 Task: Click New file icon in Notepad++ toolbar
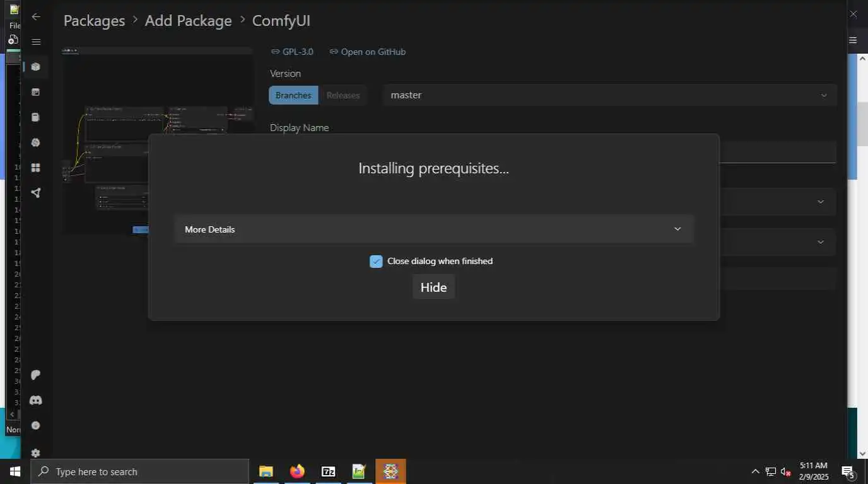click(13, 39)
